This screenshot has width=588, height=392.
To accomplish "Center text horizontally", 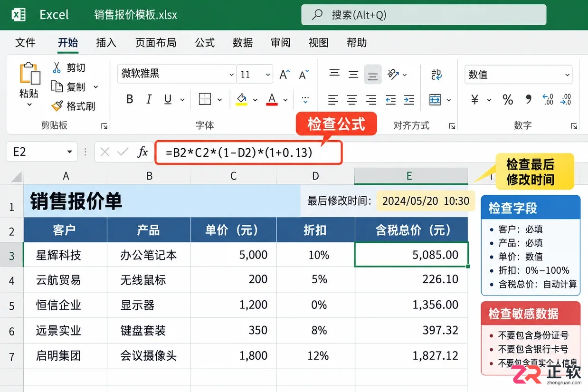I will pyautogui.click(x=352, y=100).
